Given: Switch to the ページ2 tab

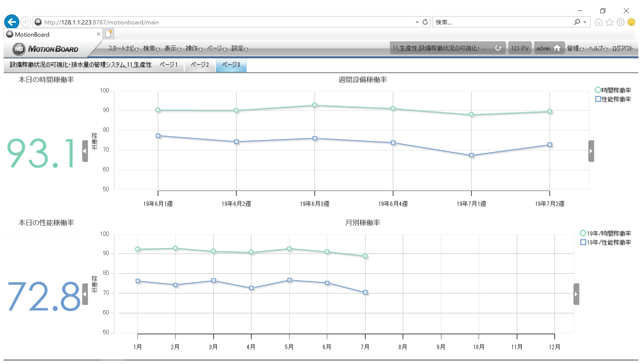Looking at the screenshot, I should [x=200, y=65].
